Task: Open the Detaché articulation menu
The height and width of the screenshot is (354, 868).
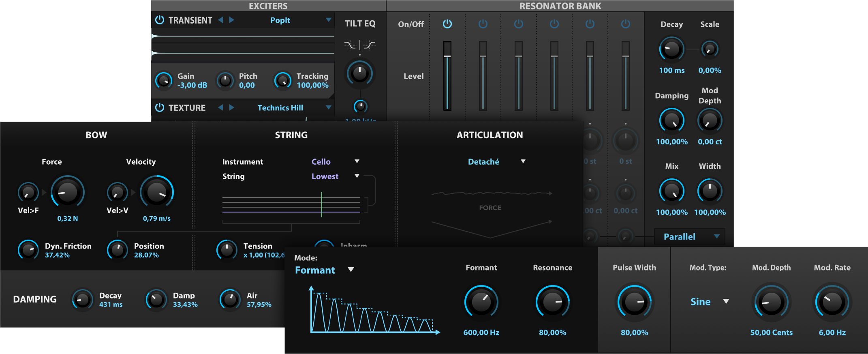Action: (523, 161)
